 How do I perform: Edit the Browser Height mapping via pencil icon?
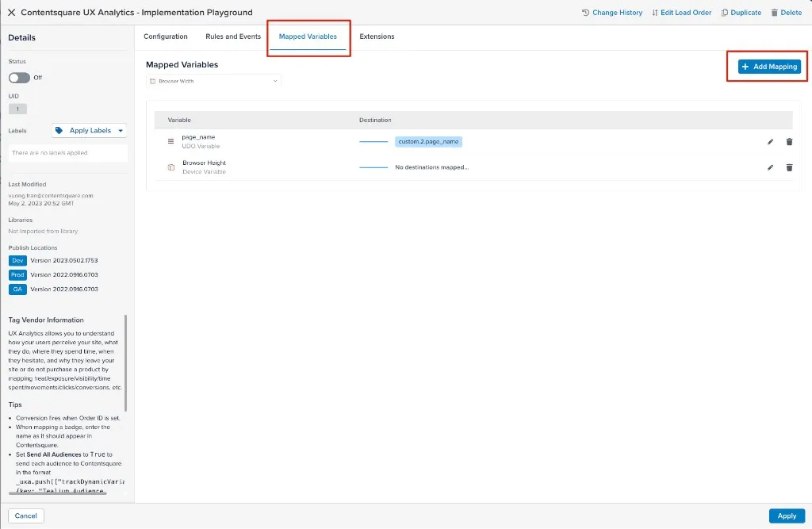(x=770, y=167)
